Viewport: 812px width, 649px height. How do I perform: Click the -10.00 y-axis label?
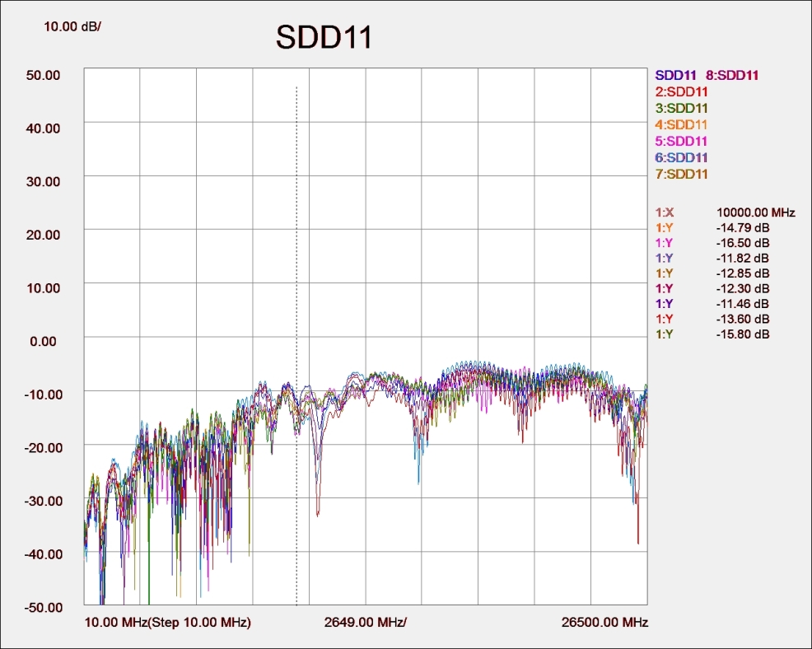coord(43,395)
